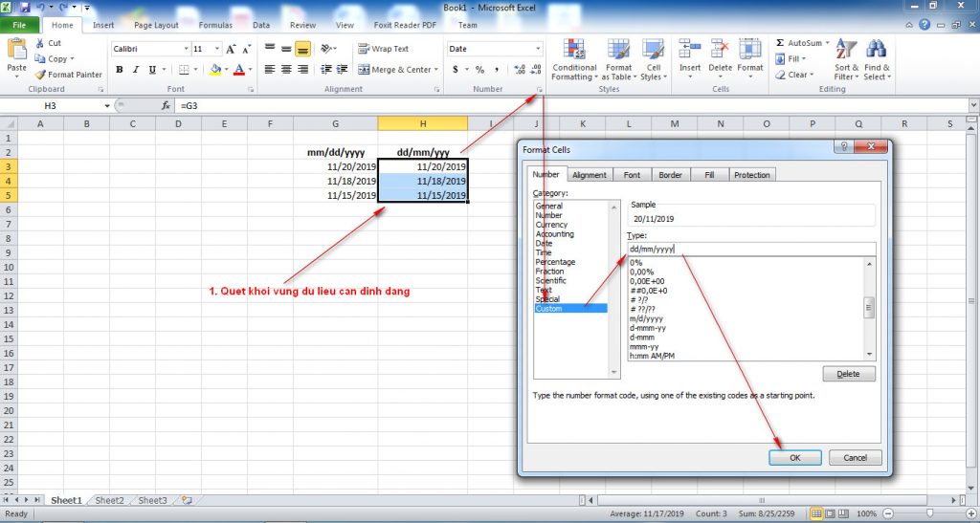
Task: Toggle Bottom Align button
Action: 302,49
